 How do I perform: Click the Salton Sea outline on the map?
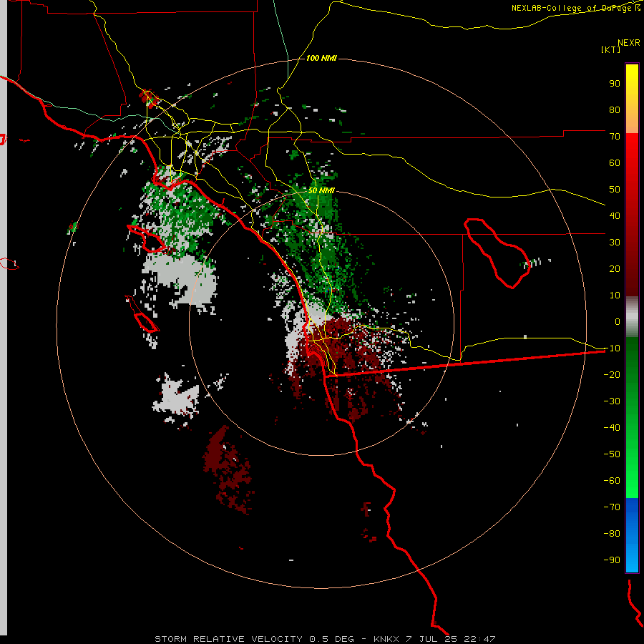[x=497, y=253]
